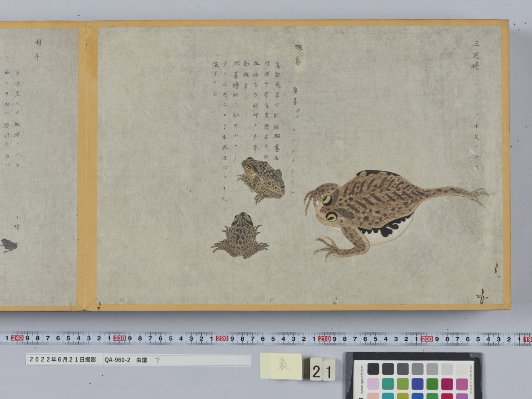Image resolution: width=532 pixels, height=399 pixels.
Task: Click the call number 'QA-960-2'
Action: (117, 360)
